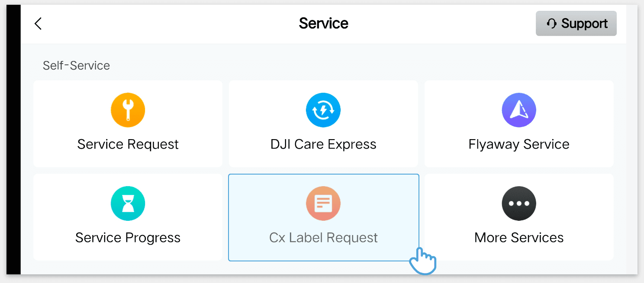Image resolution: width=644 pixels, height=283 pixels.
Task: Check your Service Progress
Action: pyautogui.click(x=128, y=217)
